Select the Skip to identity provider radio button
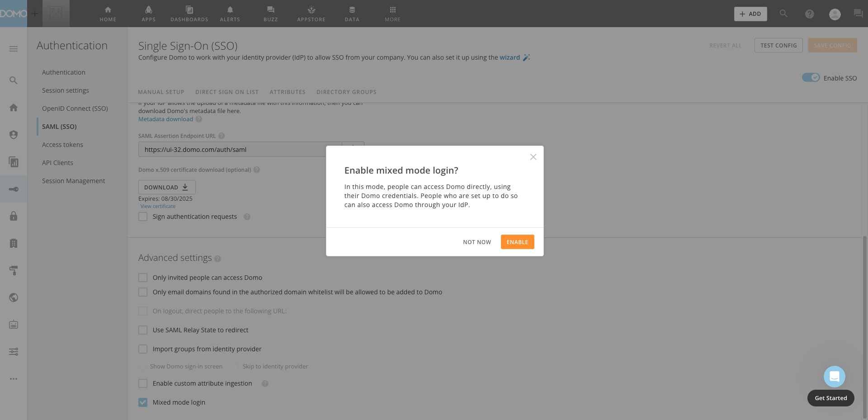The image size is (868, 420). click(236, 366)
